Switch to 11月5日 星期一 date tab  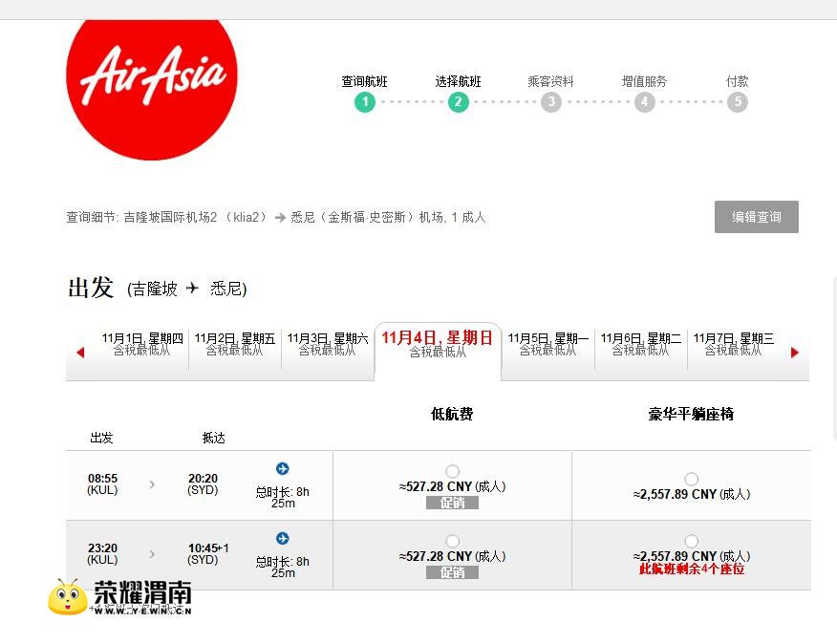547,345
